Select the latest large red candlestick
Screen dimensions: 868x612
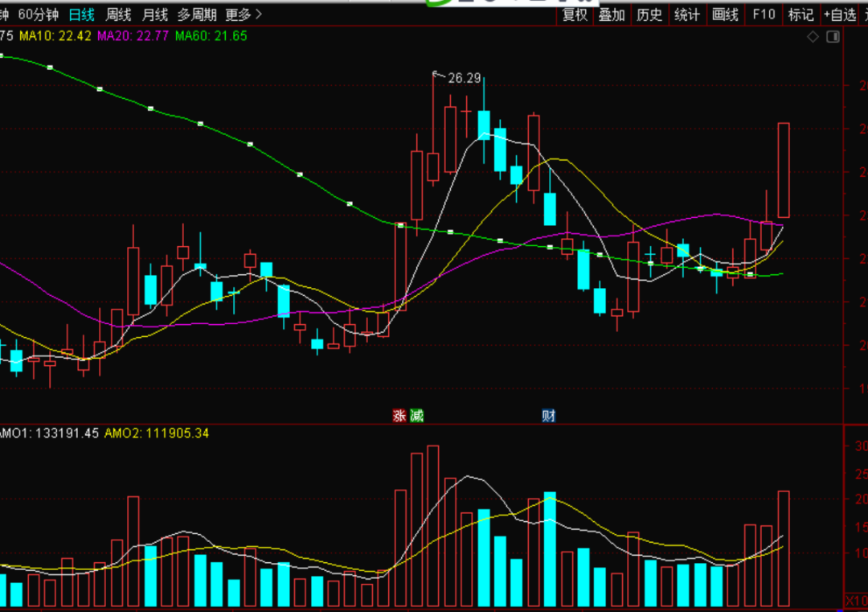pyautogui.click(x=784, y=170)
